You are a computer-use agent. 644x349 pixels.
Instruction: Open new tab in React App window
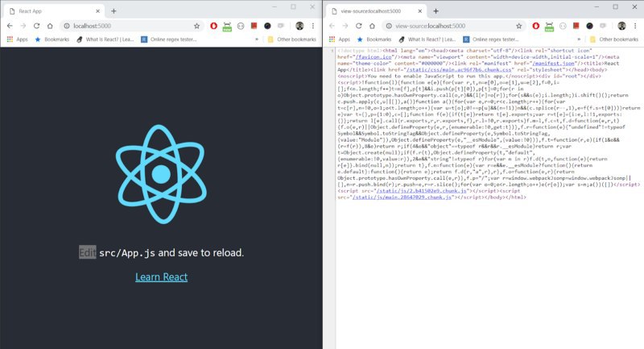(114, 11)
